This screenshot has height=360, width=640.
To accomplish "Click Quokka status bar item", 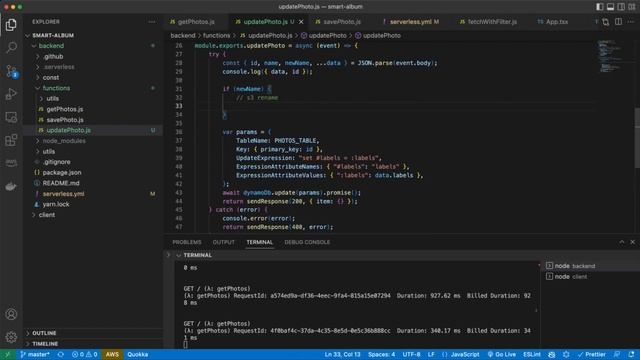I will click(138, 354).
